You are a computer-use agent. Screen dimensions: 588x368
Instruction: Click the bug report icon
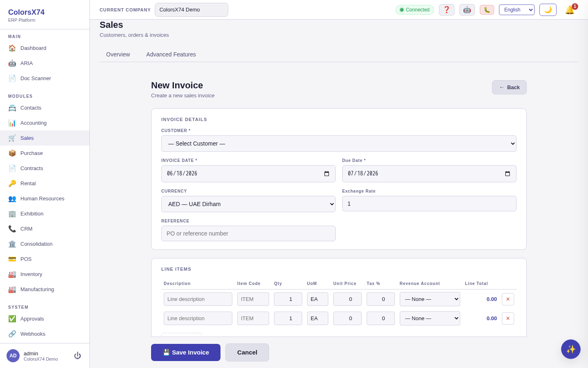(x=487, y=10)
